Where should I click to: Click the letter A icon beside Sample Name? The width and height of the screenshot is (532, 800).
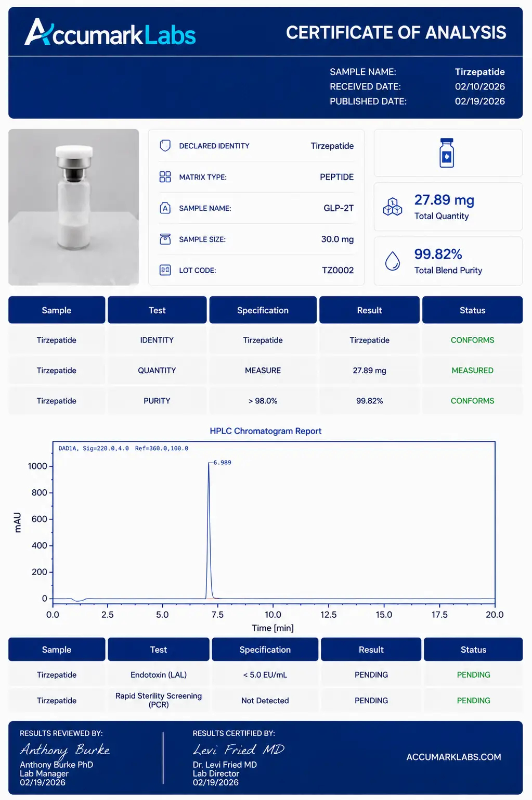click(x=165, y=208)
